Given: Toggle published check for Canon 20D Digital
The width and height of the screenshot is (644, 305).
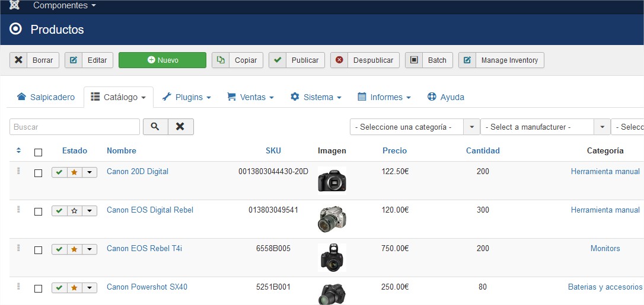Looking at the screenshot, I should pos(59,172).
